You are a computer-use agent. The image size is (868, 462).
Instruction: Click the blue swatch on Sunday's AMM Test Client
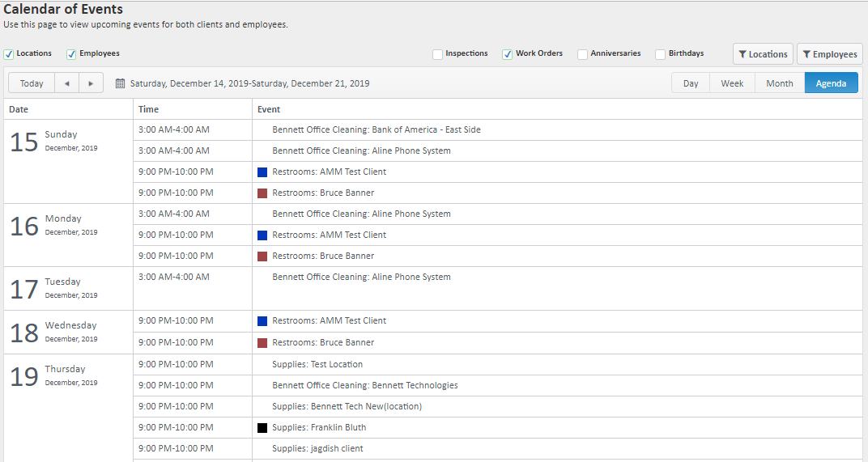pyautogui.click(x=262, y=172)
